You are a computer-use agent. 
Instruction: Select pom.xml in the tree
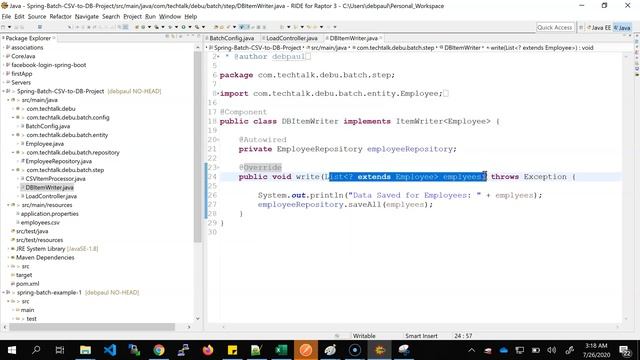(x=27, y=284)
